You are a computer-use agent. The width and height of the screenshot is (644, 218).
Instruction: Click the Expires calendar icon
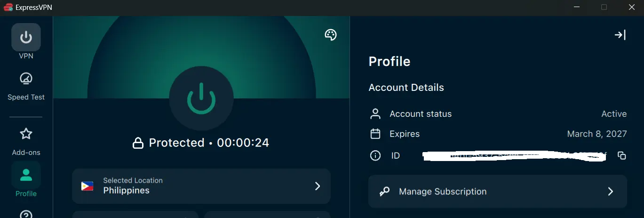coord(375,134)
